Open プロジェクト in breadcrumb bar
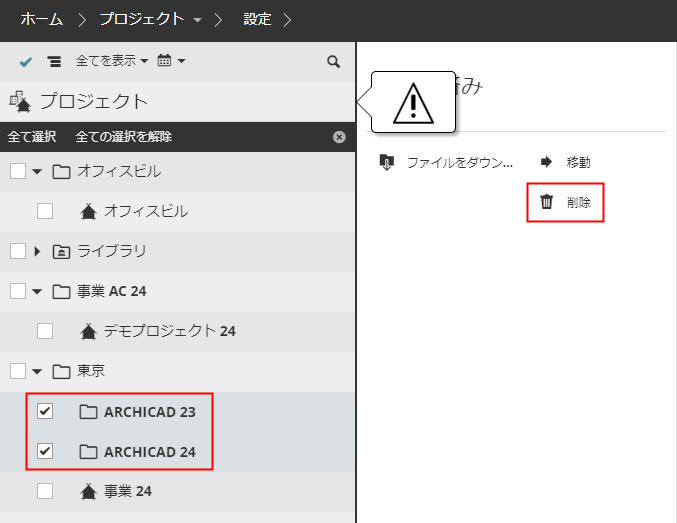Screen dimensions: 677x523 click(142, 19)
